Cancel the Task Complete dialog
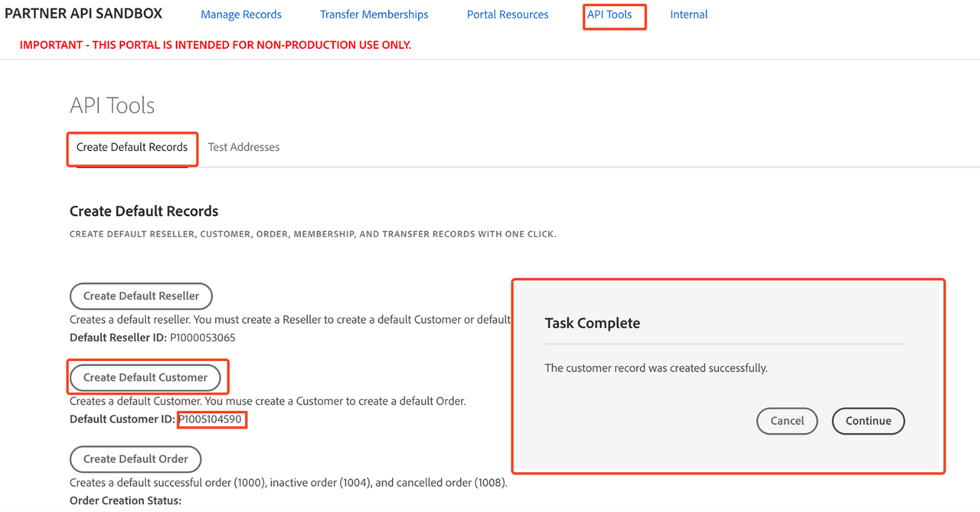This screenshot has height=512, width=980. (786, 421)
